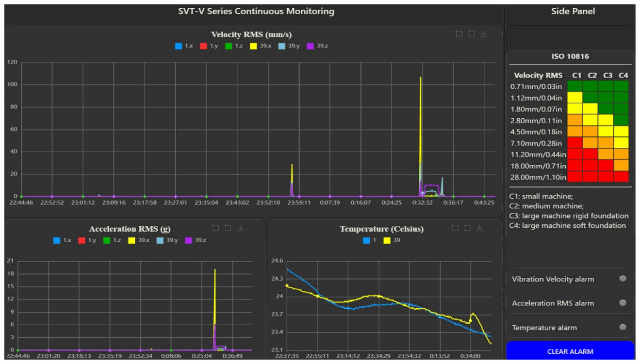Download the Velocity RMS chart as image
This screenshot has height=364, width=640.
484,33
